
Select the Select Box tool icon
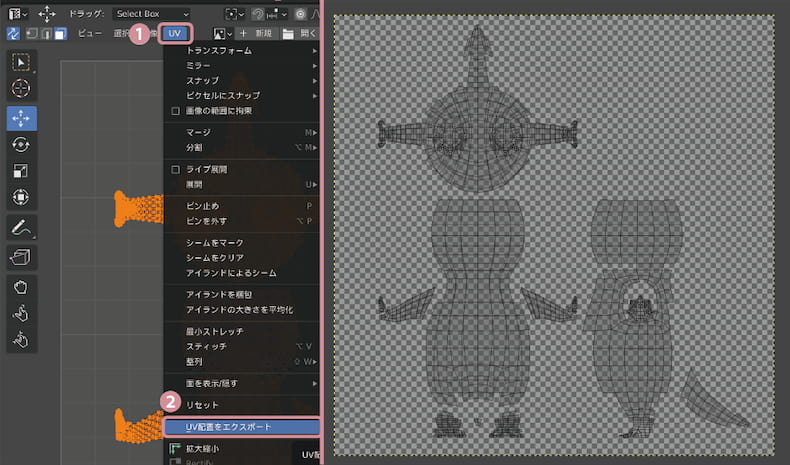point(21,62)
